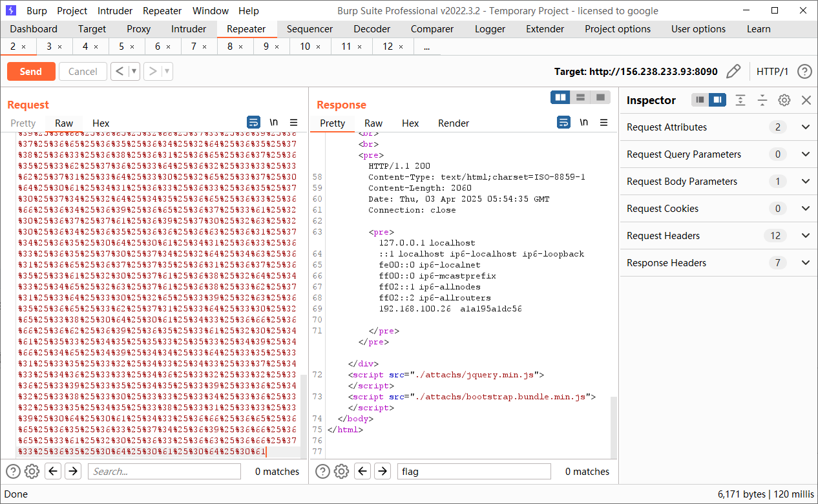Viewport: 818px width, 504px height.
Task: Switch to side-by-side split layout
Action: (561, 97)
